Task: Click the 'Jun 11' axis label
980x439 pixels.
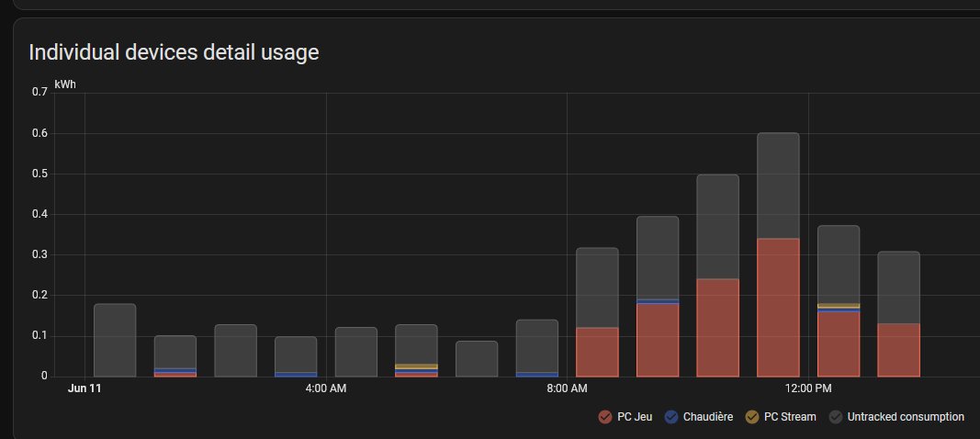Action: [x=84, y=388]
